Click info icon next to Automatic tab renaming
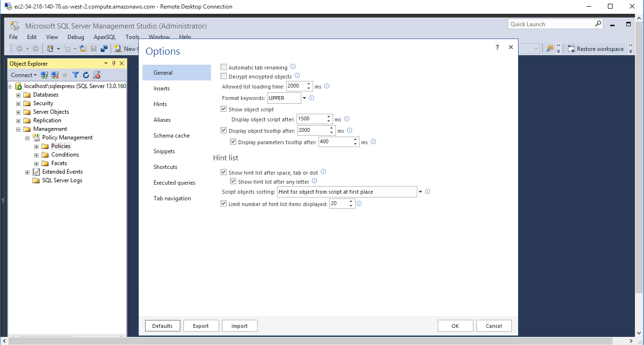The width and height of the screenshot is (644, 345). [293, 67]
